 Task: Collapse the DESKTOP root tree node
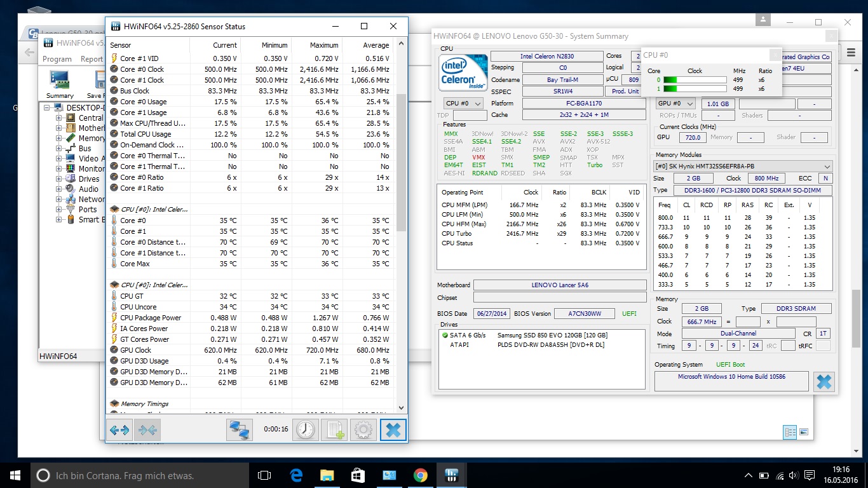pos(48,107)
